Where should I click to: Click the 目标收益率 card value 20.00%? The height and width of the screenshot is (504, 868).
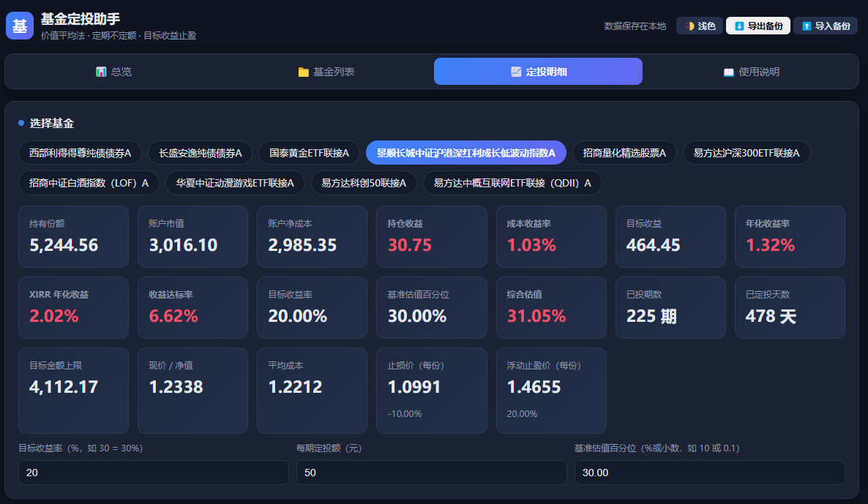[298, 316]
